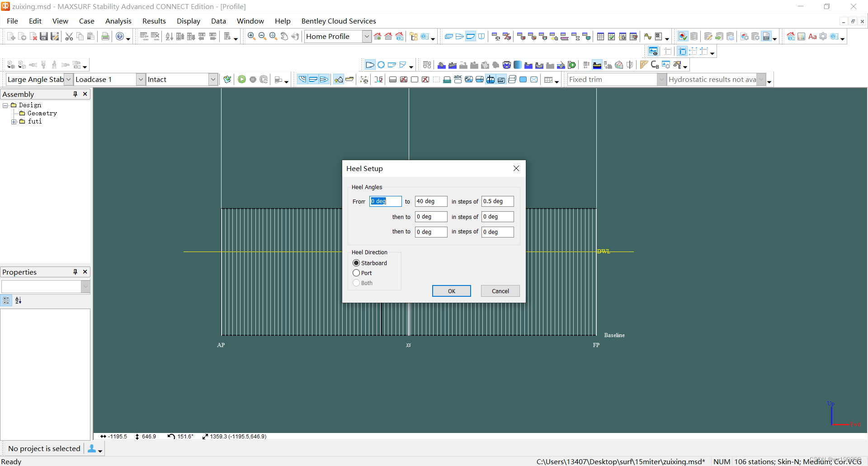Select the Geometry tree item

[42, 114]
